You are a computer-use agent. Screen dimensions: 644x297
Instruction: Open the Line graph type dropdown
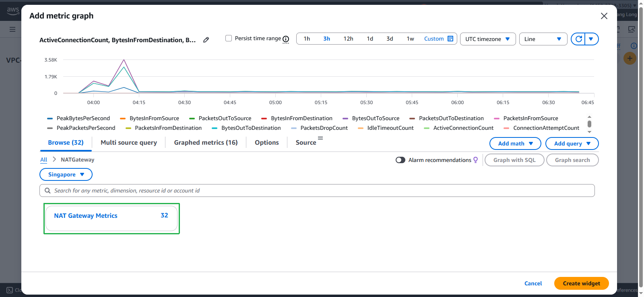543,39
